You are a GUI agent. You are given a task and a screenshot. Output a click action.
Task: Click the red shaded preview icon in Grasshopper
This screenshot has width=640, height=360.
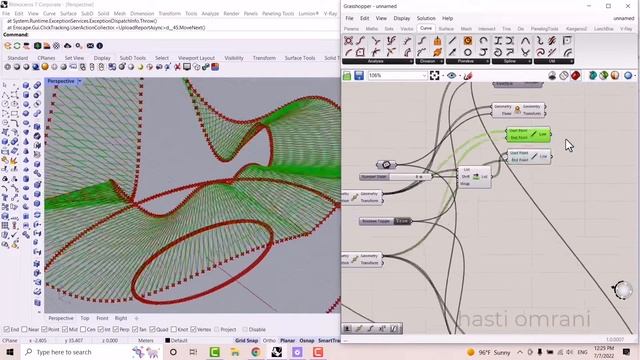point(576,76)
